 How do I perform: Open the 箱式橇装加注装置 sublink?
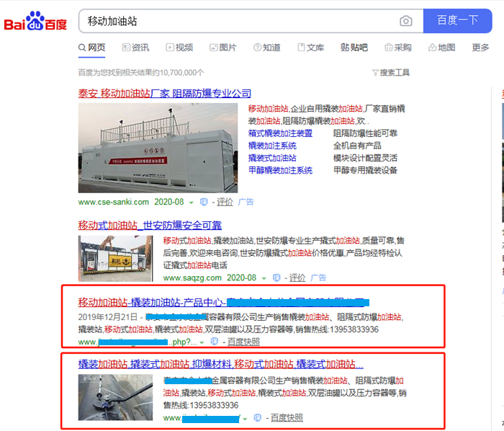(x=280, y=133)
